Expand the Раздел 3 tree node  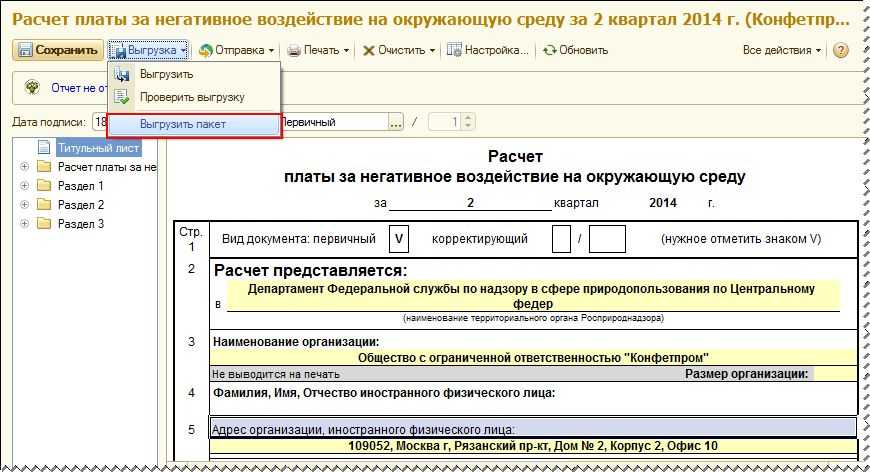24,224
